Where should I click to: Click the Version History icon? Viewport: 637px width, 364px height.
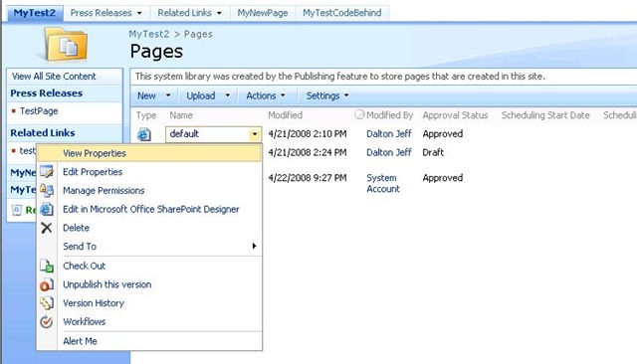click(x=47, y=303)
